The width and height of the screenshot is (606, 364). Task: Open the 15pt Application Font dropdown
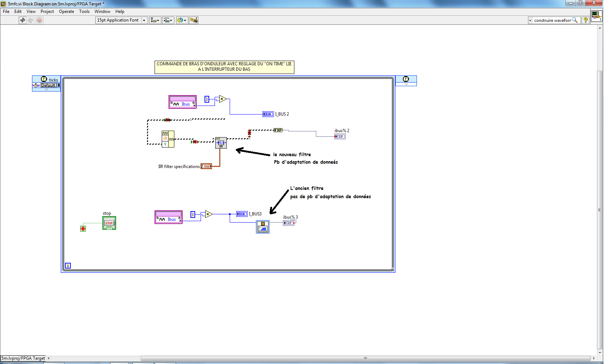pyautogui.click(x=121, y=20)
